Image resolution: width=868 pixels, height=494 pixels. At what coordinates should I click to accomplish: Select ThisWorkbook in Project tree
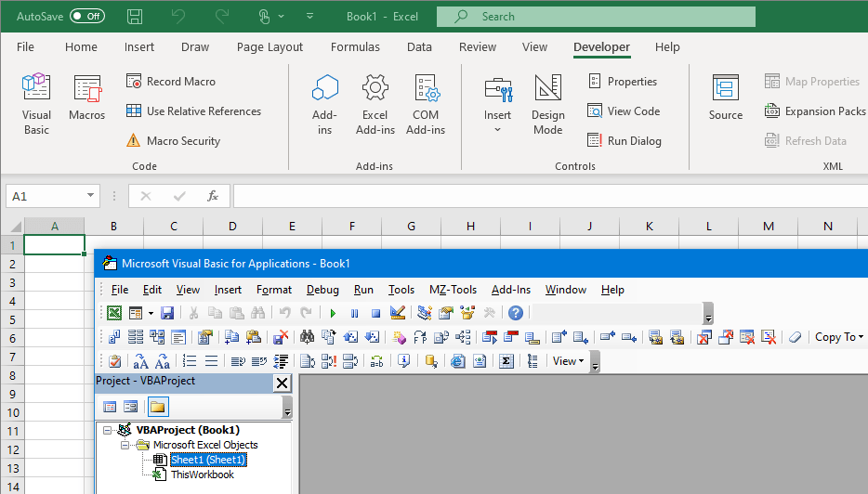pyautogui.click(x=203, y=474)
